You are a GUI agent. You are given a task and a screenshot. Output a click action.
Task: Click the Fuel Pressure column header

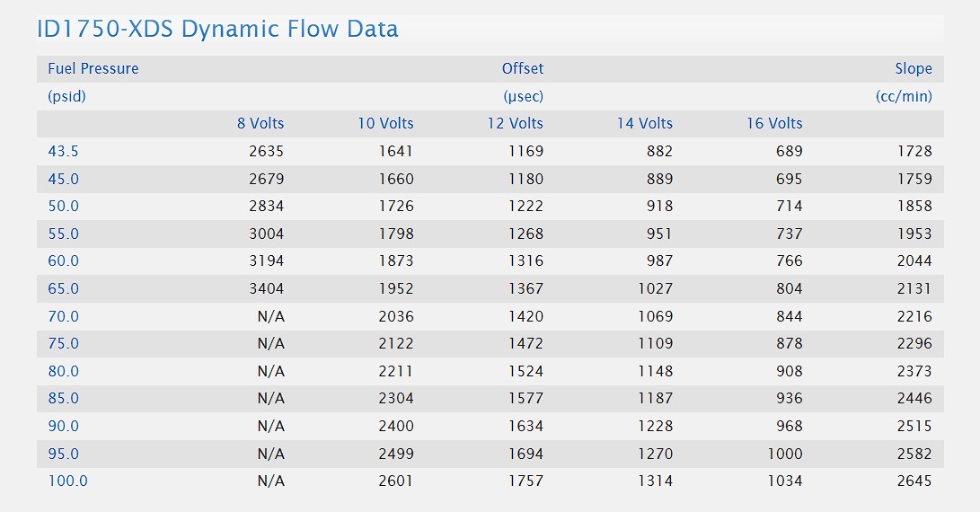(x=93, y=68)
